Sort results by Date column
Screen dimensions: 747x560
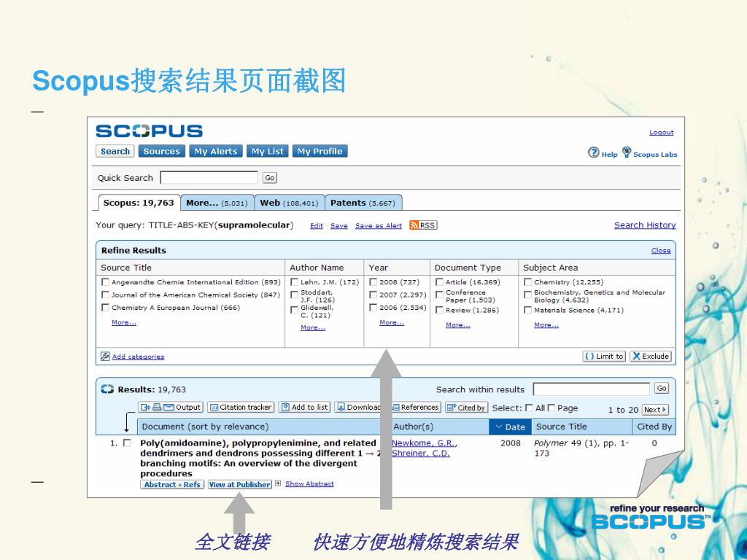(x=511, y=427)
